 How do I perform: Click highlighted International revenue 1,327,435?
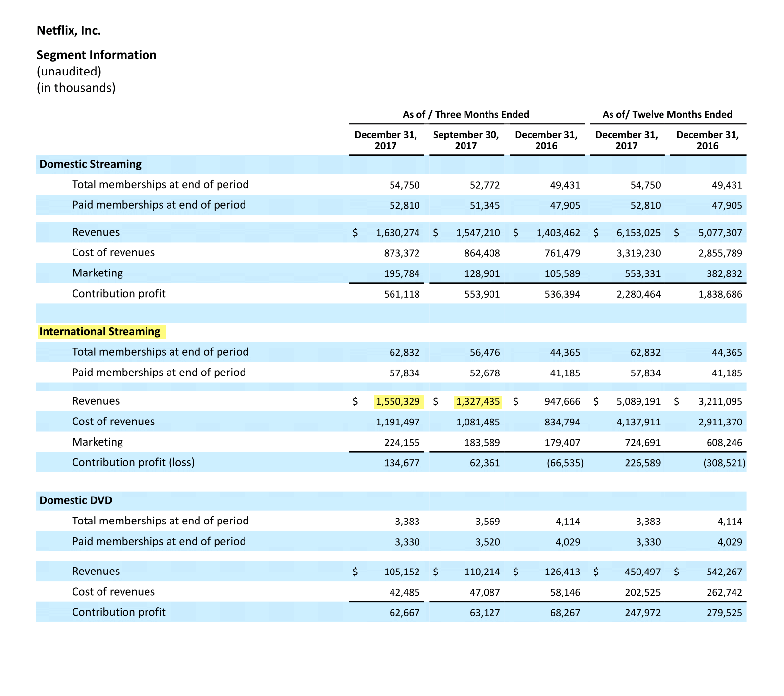[x=478, y=402]
